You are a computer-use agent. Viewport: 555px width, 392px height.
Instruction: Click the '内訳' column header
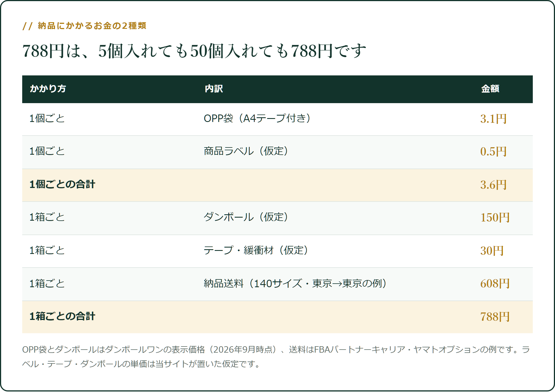click(214, 89)
